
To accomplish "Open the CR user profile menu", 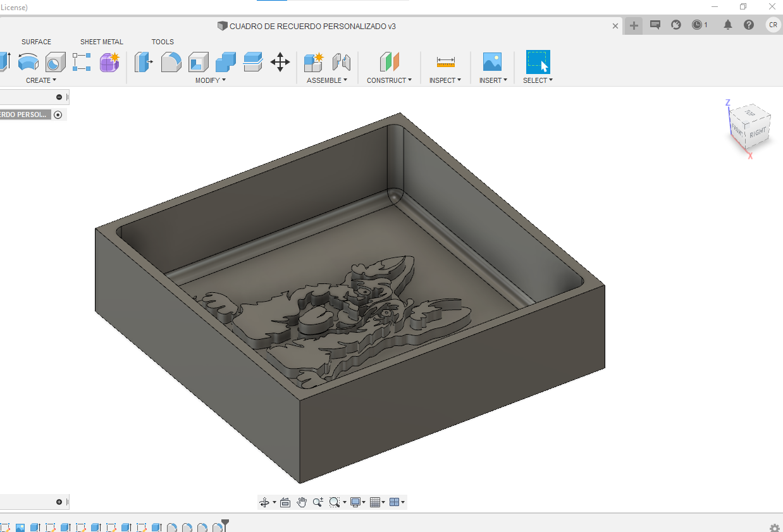I will click(x=773, y=25).
